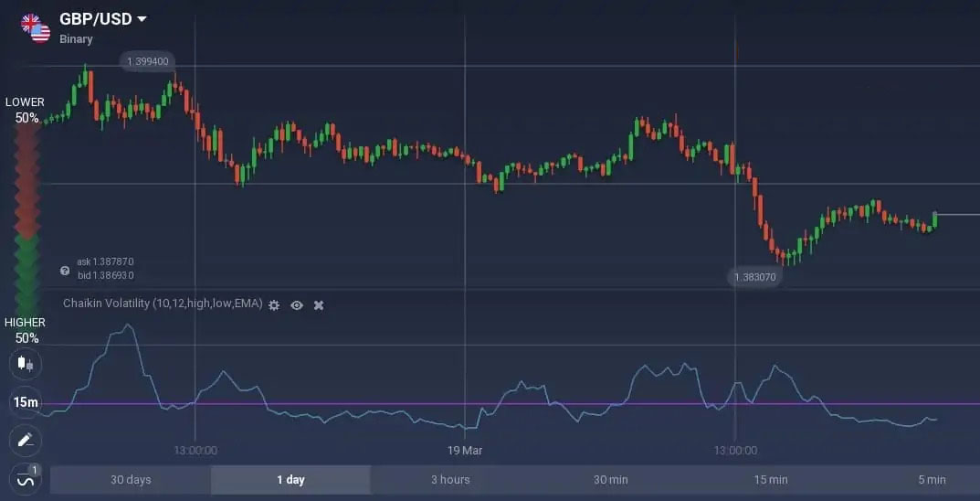Click the LOWER 50% sentiment label
The image size is (980, 501).
click(26, 110)
